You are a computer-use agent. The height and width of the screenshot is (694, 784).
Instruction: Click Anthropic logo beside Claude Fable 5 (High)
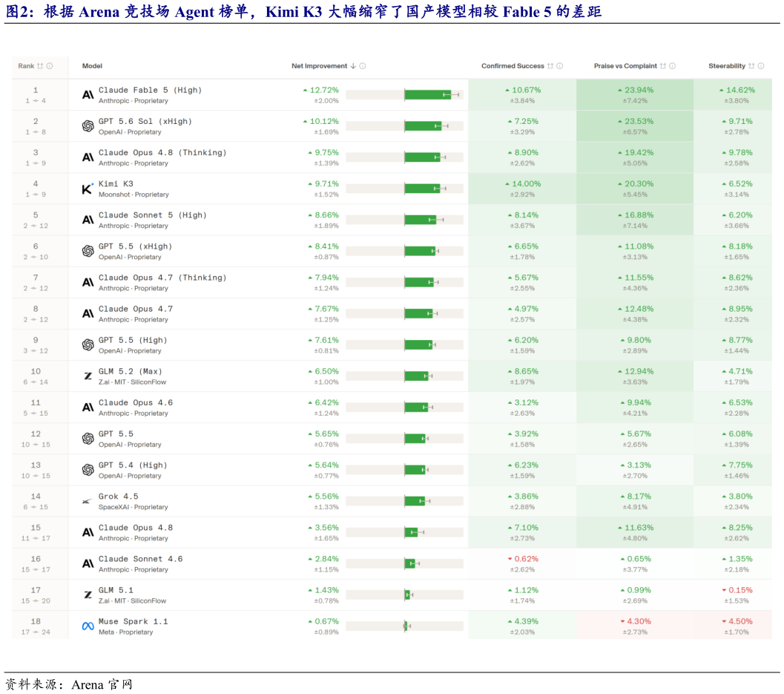[88, 95]
